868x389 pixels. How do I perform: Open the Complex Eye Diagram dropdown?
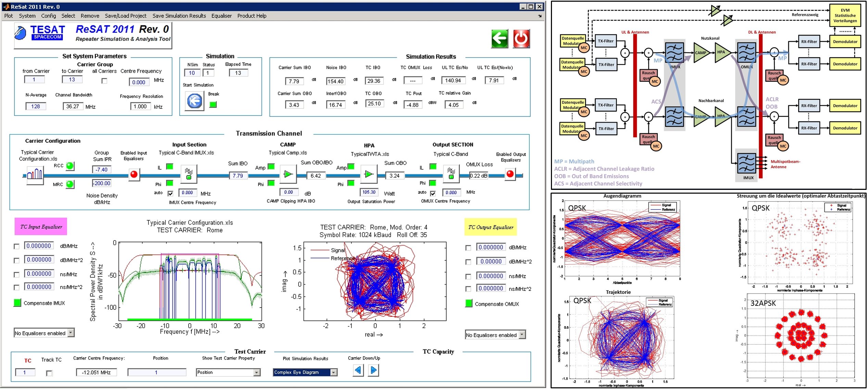[305, 372]
